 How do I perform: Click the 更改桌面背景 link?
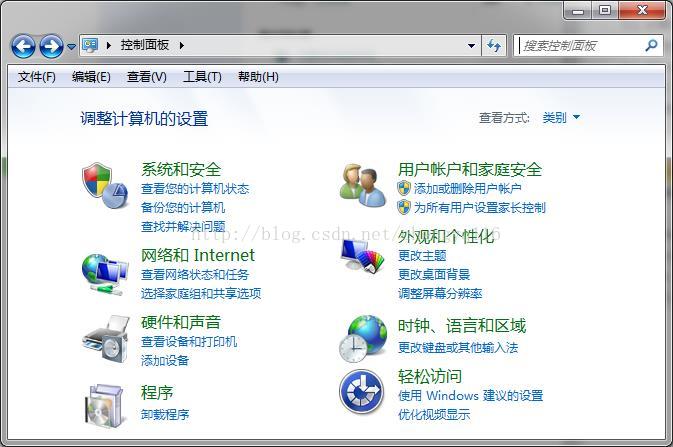[434, 274]
